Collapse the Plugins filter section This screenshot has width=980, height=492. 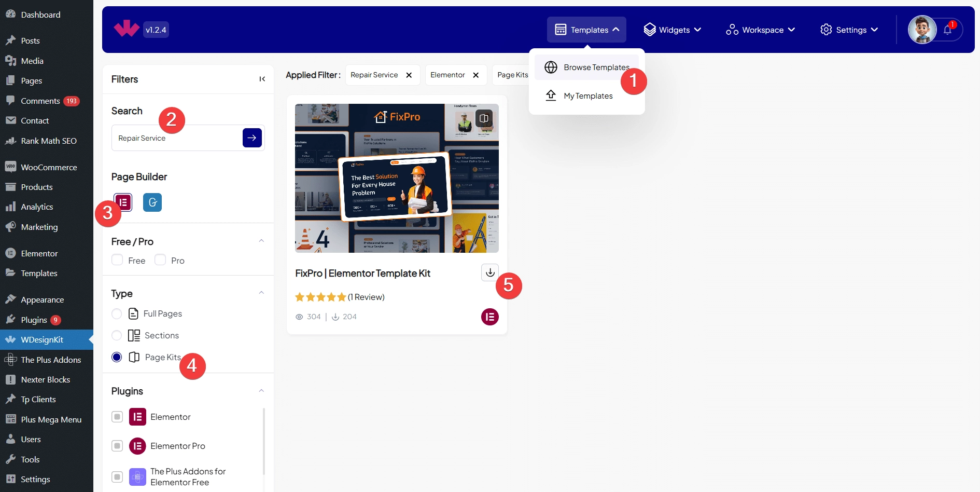[x=261, y=391]
